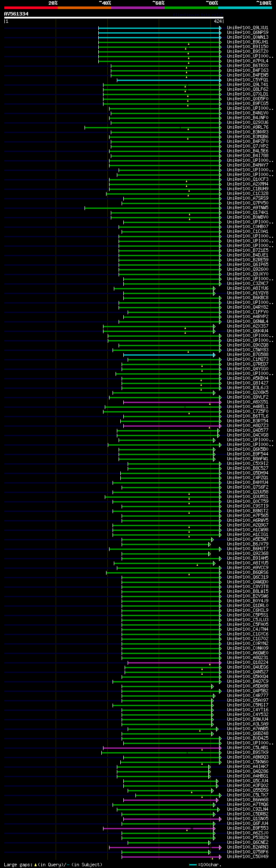This screenshot has width=276, height=868.
Task: Click the green ~80% identity legend segment
Action: pyautogui.click(x=191, y=7)
